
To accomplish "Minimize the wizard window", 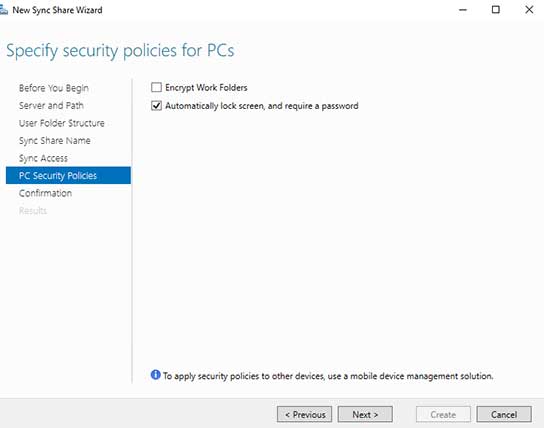I will (463, 10).
